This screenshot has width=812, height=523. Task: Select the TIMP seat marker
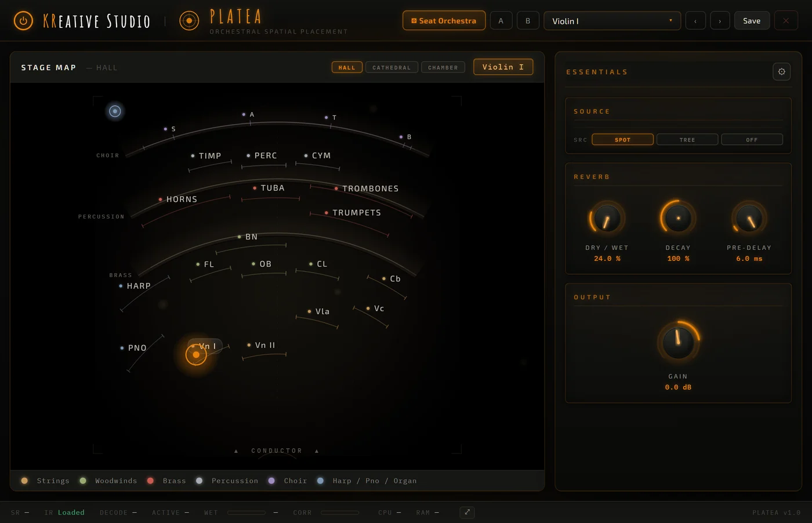[x=193, y=156]
